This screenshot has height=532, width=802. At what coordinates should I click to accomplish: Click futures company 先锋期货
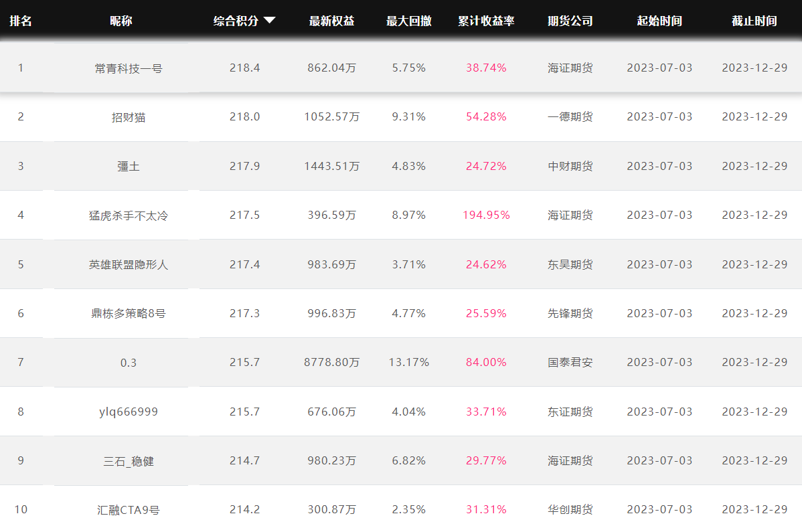pos(570,313)
